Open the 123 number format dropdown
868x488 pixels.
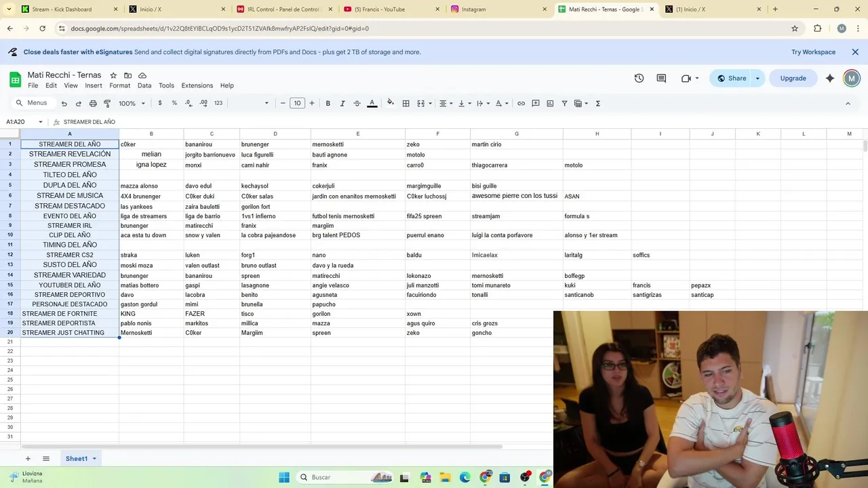218,103
